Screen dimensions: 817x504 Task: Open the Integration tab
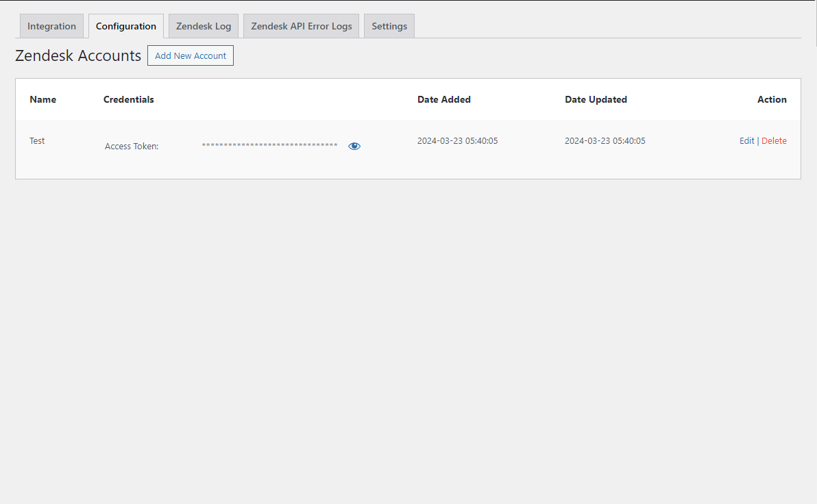point(51,26)
